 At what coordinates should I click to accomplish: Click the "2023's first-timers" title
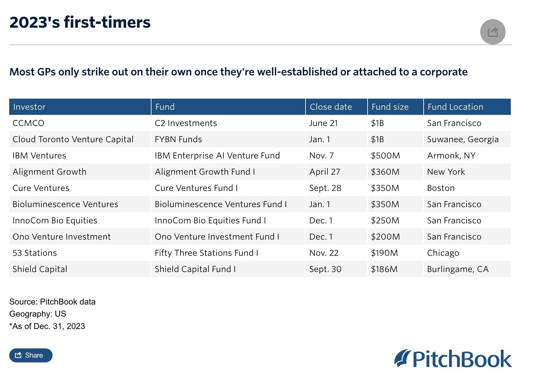[80, 22]
